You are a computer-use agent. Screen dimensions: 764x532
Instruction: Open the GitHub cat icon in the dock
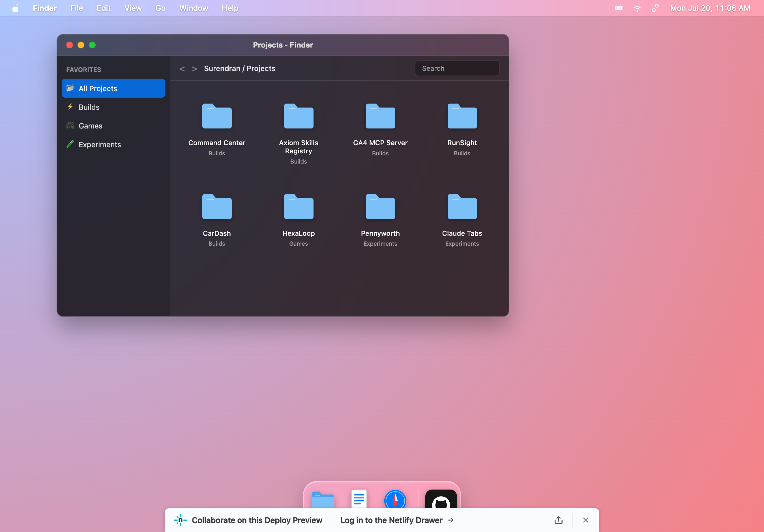[441, 499]
